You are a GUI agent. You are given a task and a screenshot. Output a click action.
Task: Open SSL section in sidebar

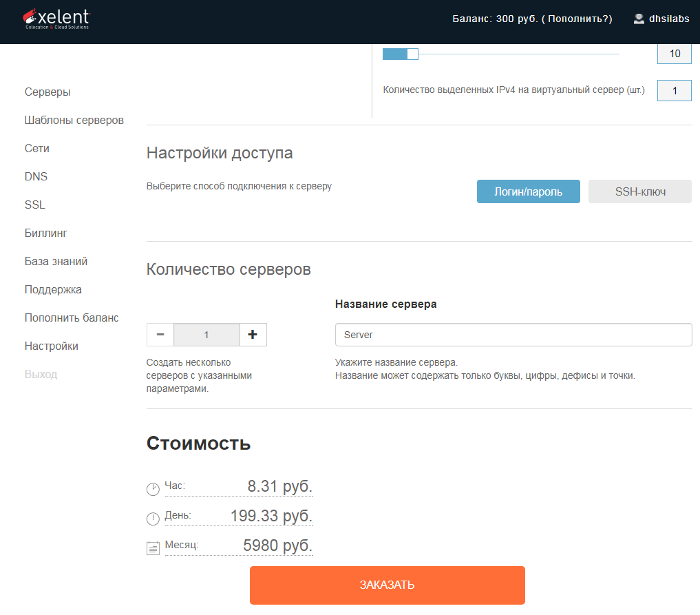coord(35,205)
